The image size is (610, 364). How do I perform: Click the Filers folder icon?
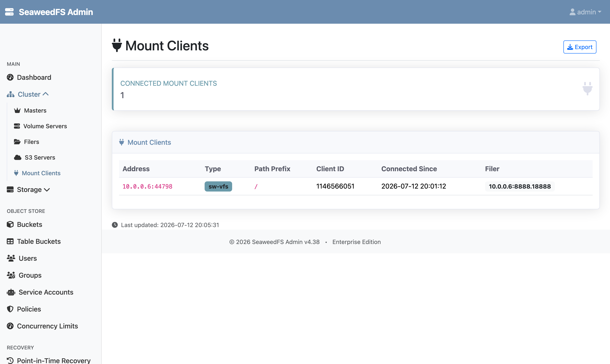coord(17,142)
